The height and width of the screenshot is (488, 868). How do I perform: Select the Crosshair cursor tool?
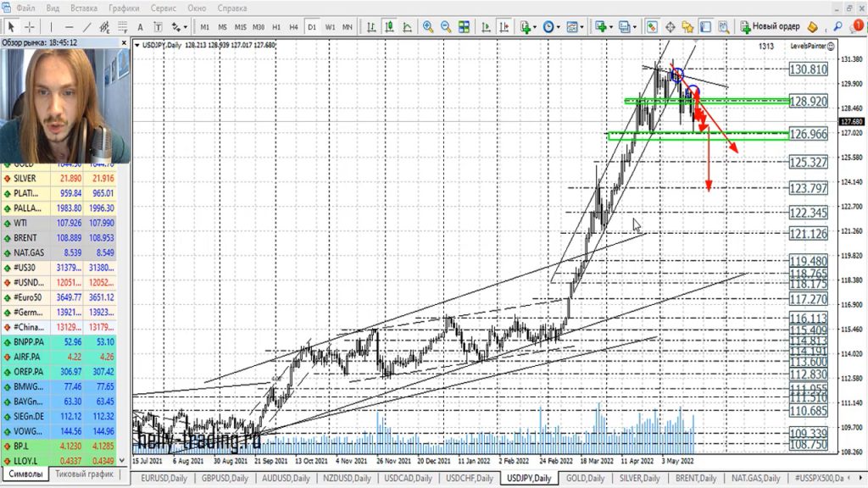tap(30, 27)
